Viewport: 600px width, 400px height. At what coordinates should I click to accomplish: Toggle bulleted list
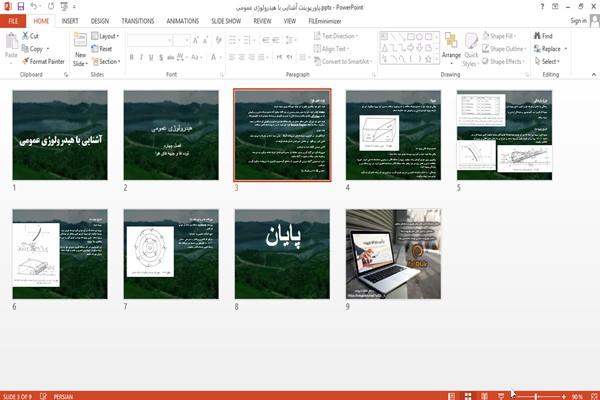coord(234,40)
